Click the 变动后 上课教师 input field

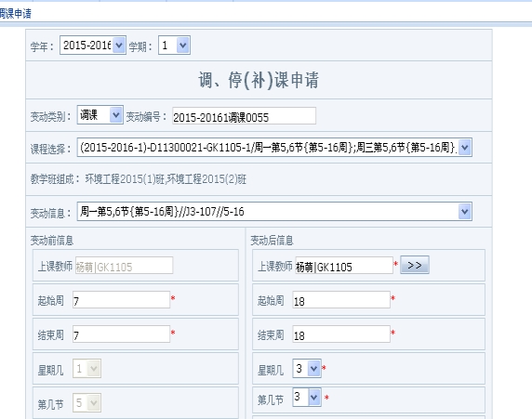click(x=344, y=266)
